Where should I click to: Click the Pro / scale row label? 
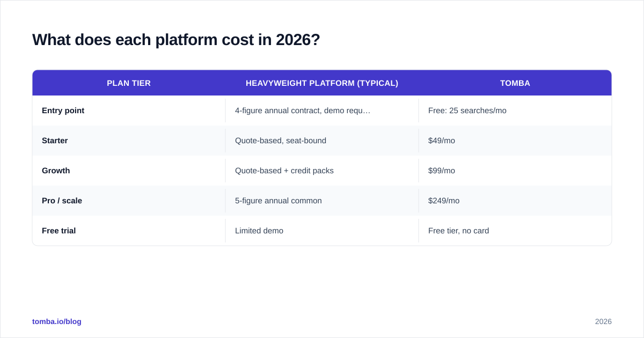pyautogui.click(x=62, y=201)
